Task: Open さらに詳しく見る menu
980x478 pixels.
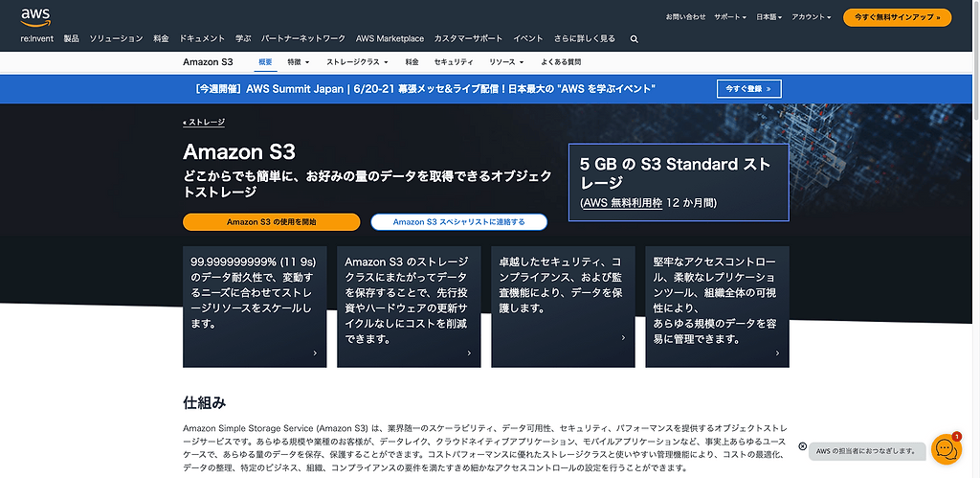Action: (x=585, y=38)
